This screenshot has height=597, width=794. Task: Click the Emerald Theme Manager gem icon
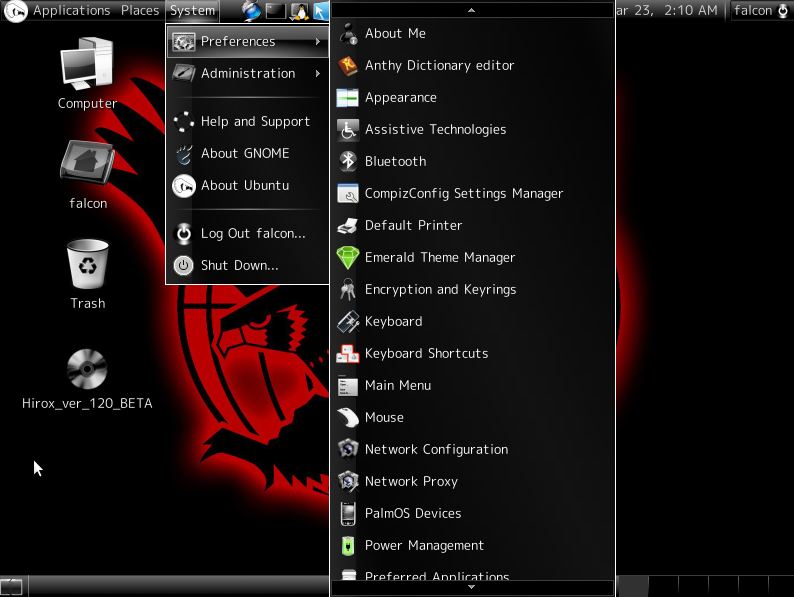point(348,257)
